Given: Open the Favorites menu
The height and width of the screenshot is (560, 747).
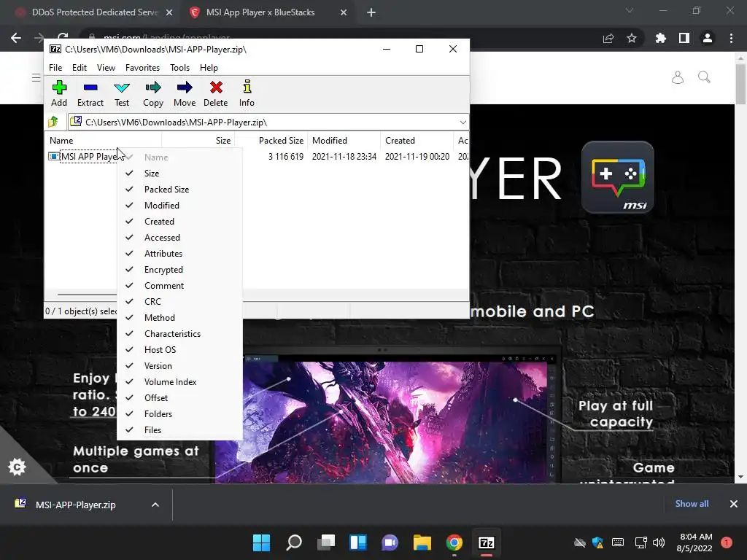Looking at the screenshot, I should pyautogui.click(x=142, y=68).
